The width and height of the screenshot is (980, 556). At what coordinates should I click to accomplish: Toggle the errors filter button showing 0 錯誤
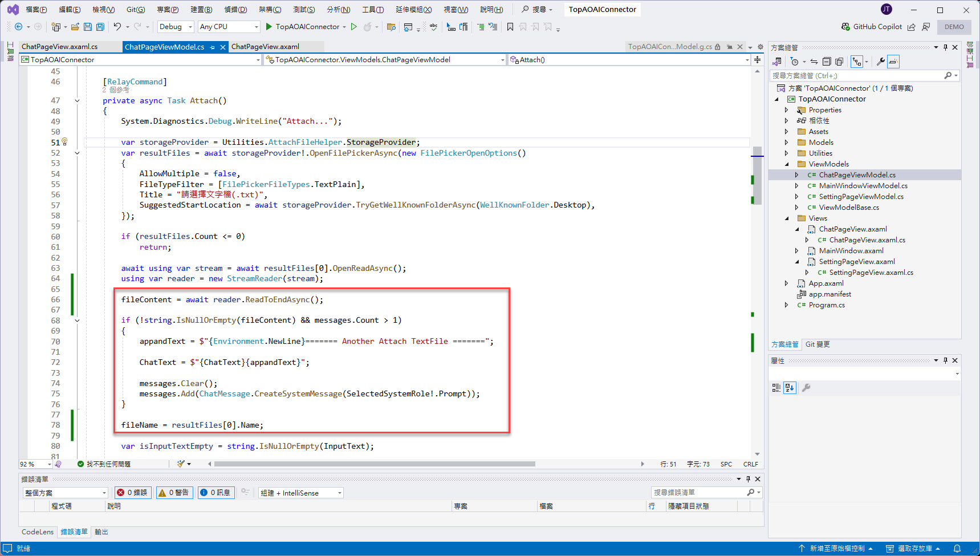tap(133, 493)
